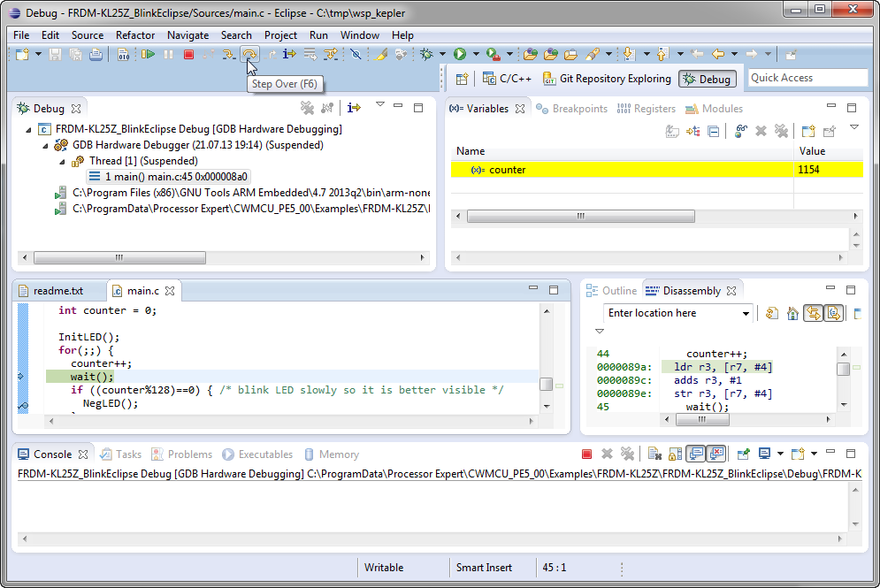Switch to Git Repository Exploring perspective
The width and height of the screenshot is (880, 588).
click(607, 79)
